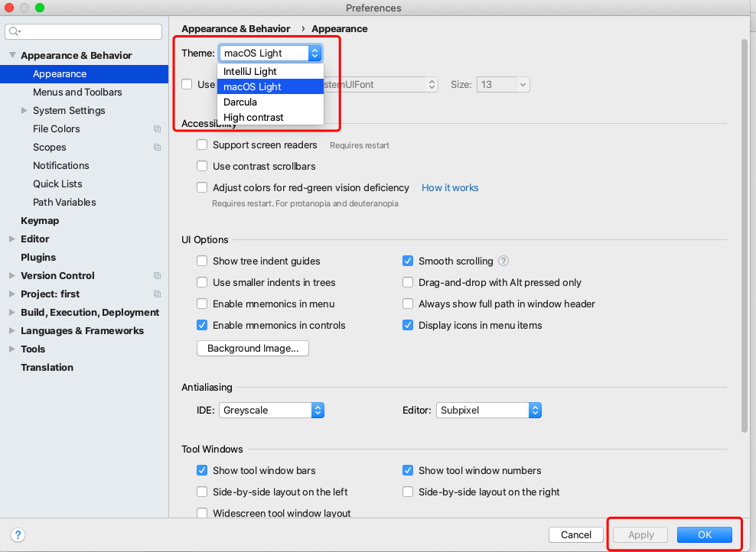Screen dimensions: 756x552
Task: Click the Appearance & Behavior breadcrumb
Action: click(236, 29)
